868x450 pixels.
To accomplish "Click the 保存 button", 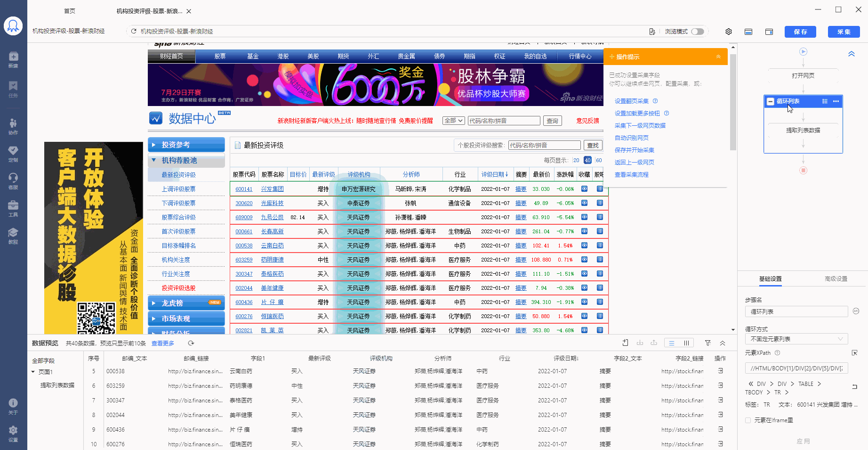I will pyautogui.click(x=800, y=32).
